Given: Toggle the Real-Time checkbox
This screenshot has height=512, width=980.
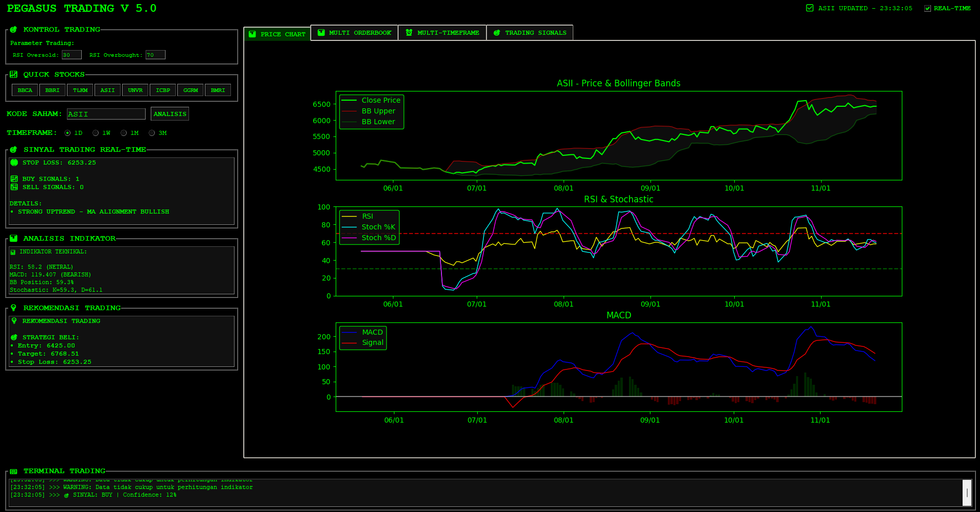Looking at the screenshot, I should [927, 8].
